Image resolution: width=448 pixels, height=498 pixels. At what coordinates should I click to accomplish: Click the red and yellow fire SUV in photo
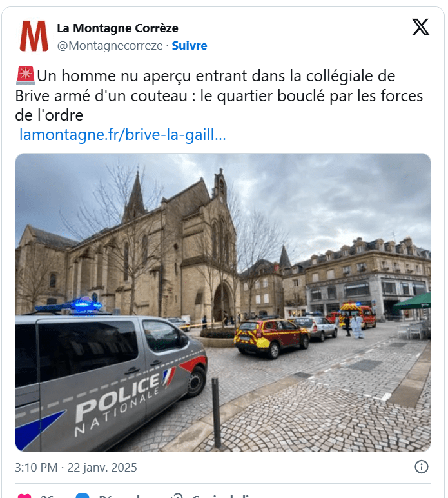271,337
